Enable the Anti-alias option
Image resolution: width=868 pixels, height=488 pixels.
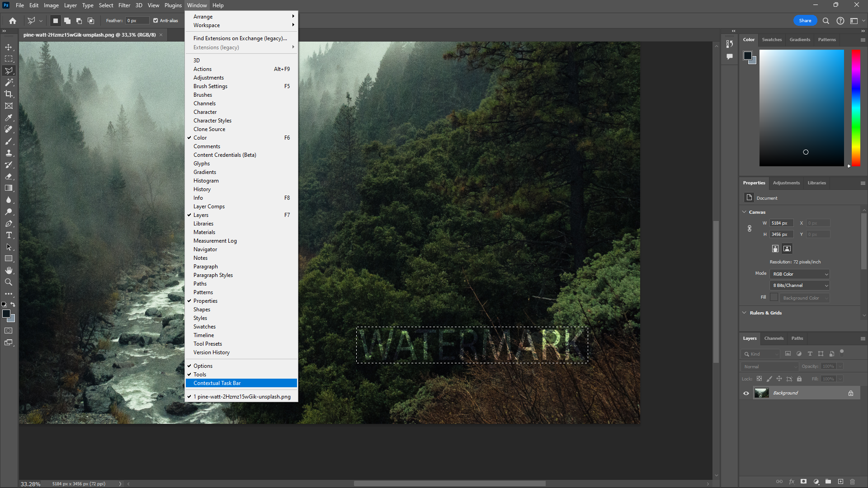click(x=155, y=20)
